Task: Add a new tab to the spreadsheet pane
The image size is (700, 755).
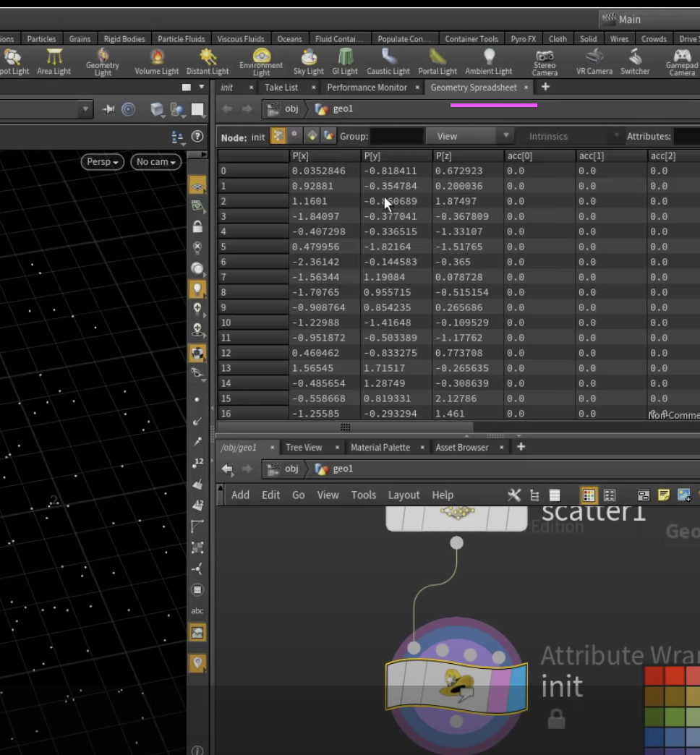Action: click(x=545, y=88)
